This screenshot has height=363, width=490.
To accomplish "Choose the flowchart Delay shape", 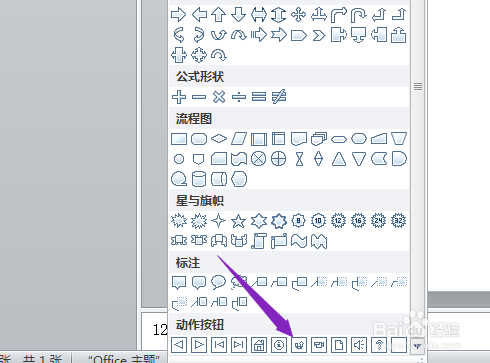I will [399, 159].
